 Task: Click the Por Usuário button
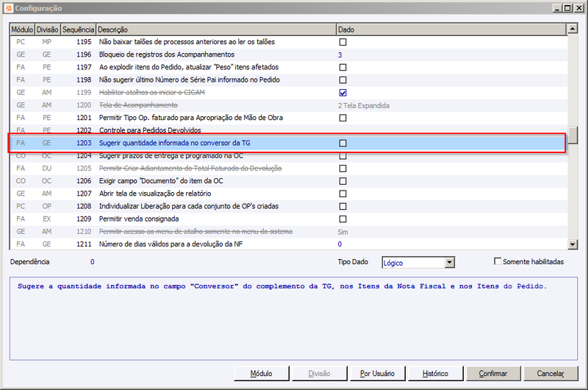click(377, 374)
